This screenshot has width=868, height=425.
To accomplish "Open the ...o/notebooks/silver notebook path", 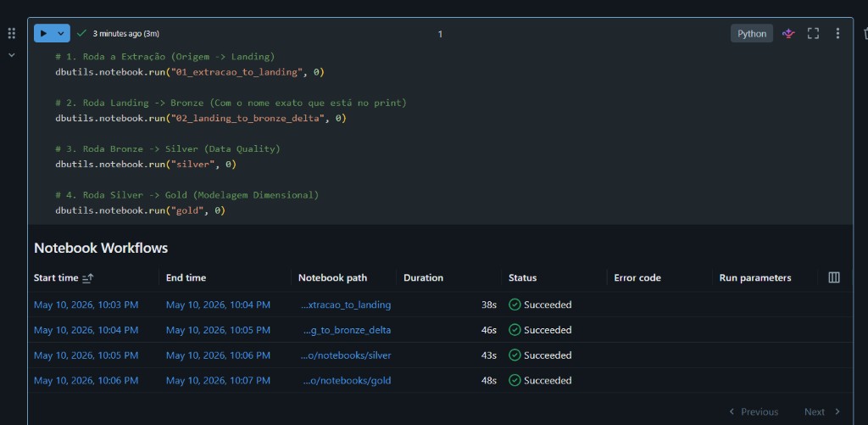I will coord(346,355).
